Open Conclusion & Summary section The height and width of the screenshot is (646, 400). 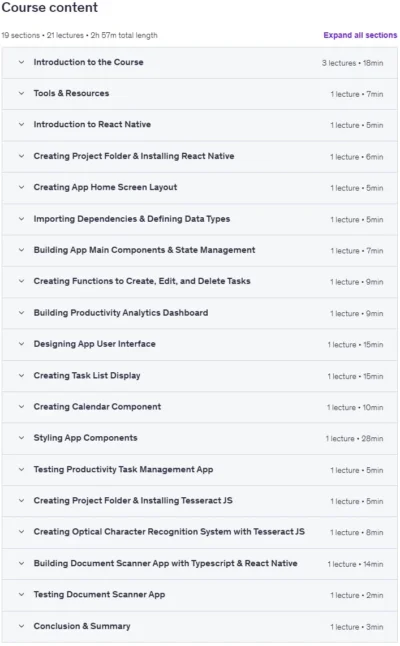click(199, 626)
